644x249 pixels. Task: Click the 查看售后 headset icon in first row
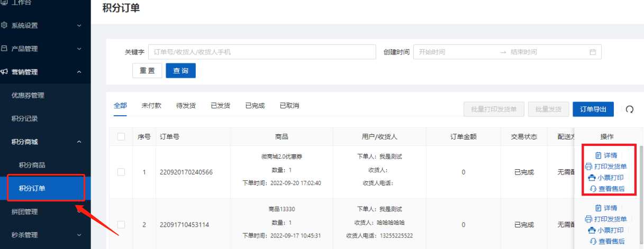(x=593, y=189)
